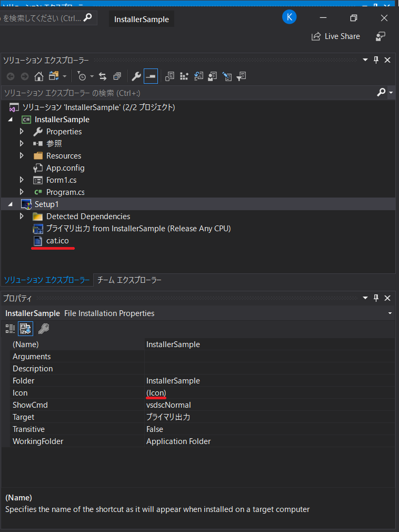
Task: Click WorkingFolder value Application Folder
Action: 178,441
